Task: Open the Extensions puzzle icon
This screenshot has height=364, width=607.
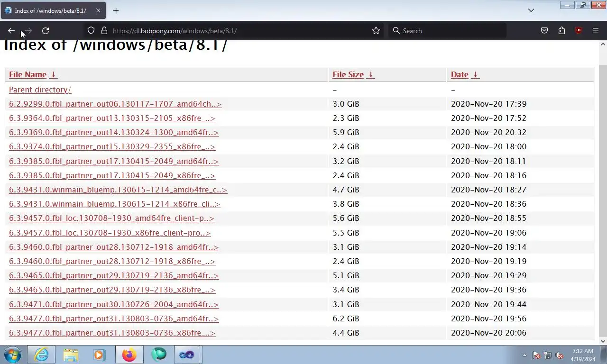Action: pyautogui.click(x=561, y=31)
